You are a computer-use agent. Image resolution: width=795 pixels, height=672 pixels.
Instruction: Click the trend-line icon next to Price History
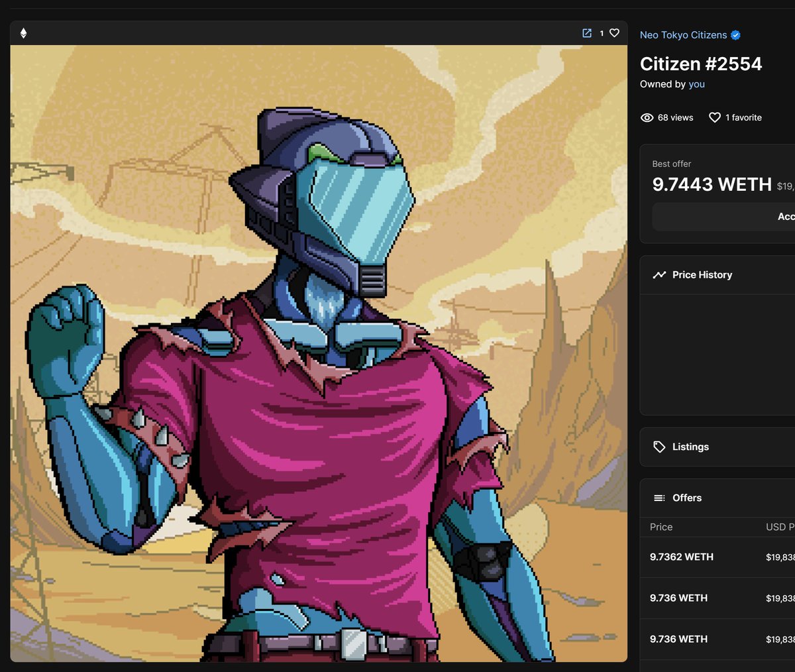coord(659,275)
